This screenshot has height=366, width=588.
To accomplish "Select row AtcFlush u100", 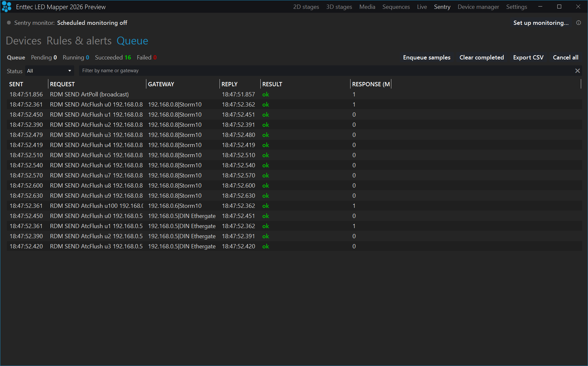I will click(x=294, y=206).
